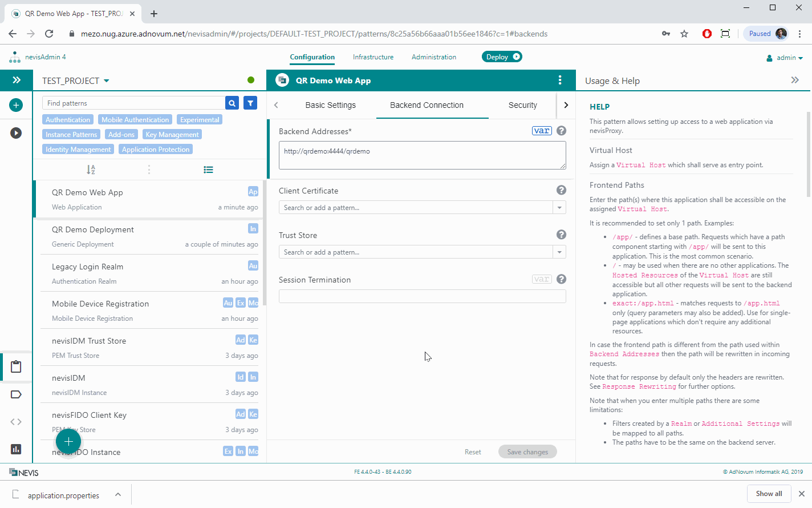
Task: Open the Administration tab
Action: pos(434,57)
